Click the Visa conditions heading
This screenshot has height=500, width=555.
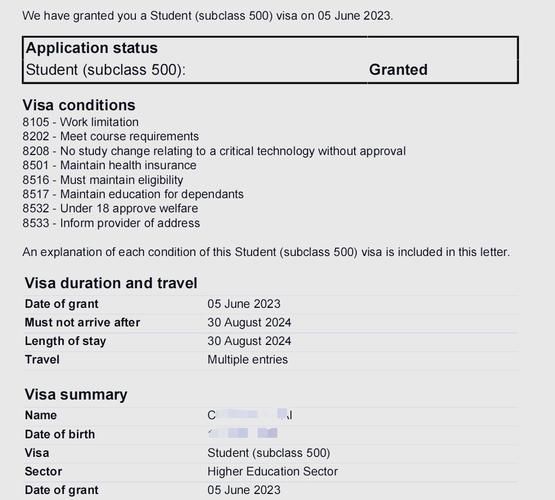pos(79,105)
